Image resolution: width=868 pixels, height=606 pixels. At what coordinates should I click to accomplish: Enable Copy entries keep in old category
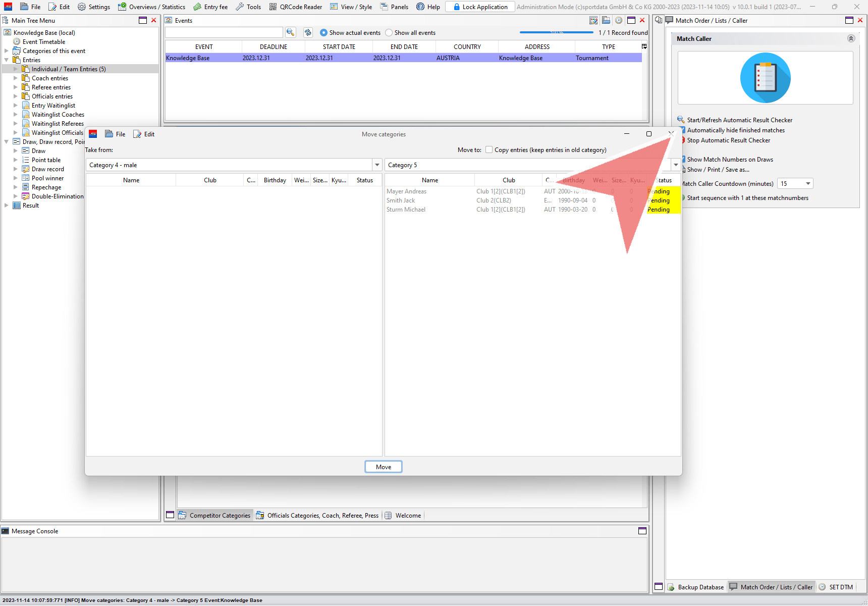489,150
